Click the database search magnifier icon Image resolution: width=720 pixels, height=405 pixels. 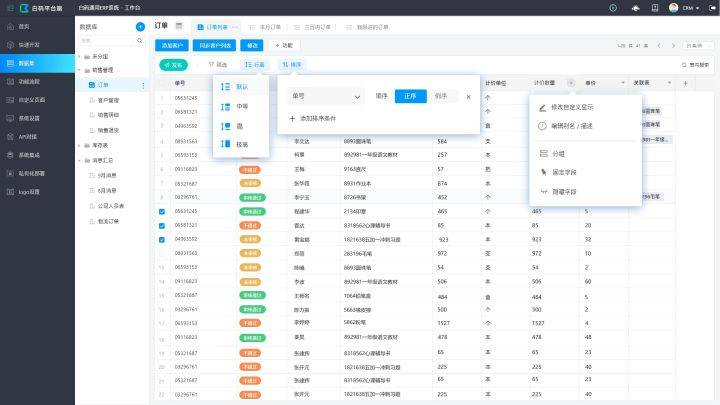[140, 41]
